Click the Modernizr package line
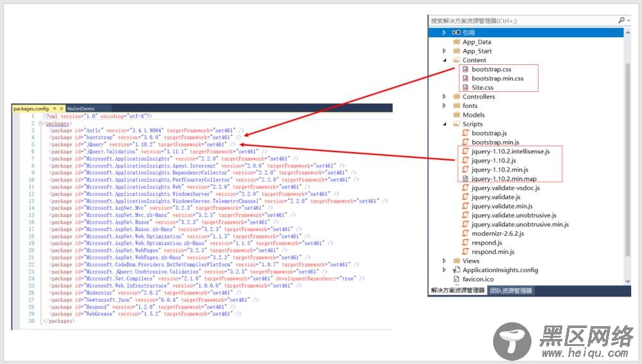 click(x=145, y=293)
